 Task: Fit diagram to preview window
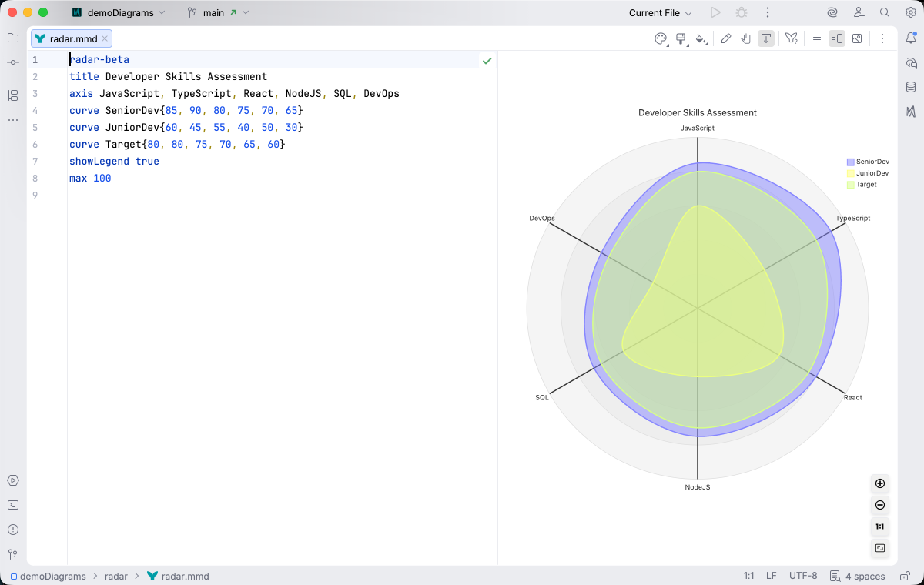(x=880, y=548)
